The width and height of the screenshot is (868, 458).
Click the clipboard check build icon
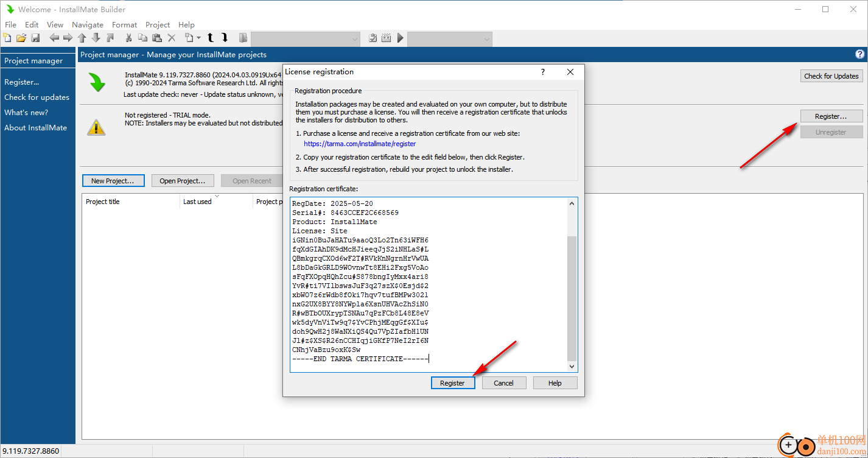click(373, 38)
